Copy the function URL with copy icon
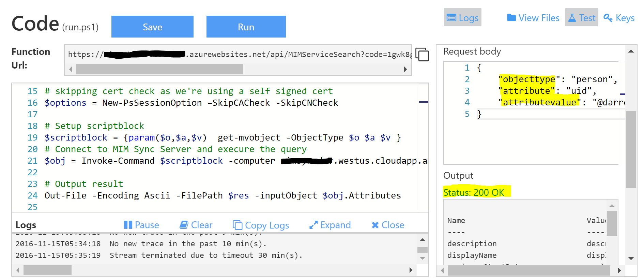The height and width of the screenshot is (279, 644). click(422, 55)
